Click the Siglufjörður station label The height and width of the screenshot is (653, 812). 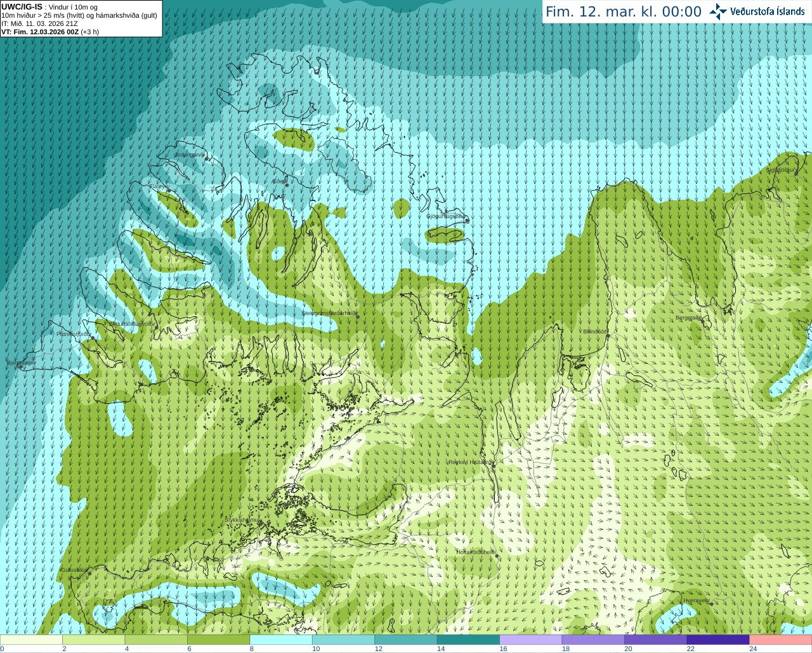pos(780,170)
